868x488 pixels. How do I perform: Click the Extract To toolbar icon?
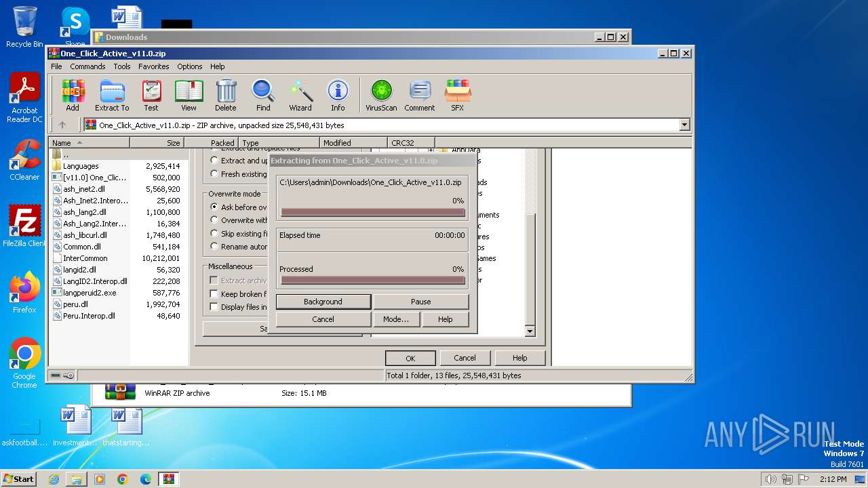coord(112,96)
